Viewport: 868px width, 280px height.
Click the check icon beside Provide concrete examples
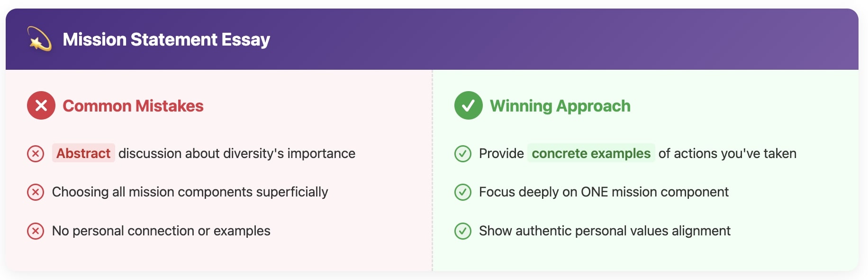[463, 154]
